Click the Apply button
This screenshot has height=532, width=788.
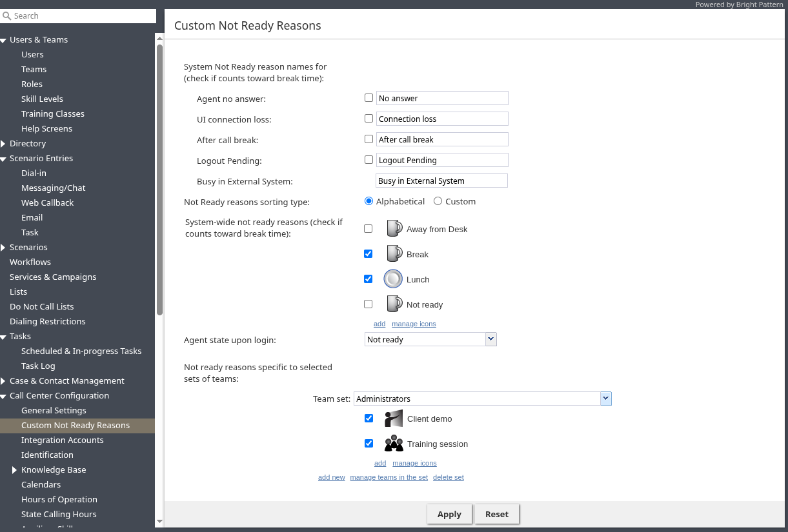pos(449,514)
